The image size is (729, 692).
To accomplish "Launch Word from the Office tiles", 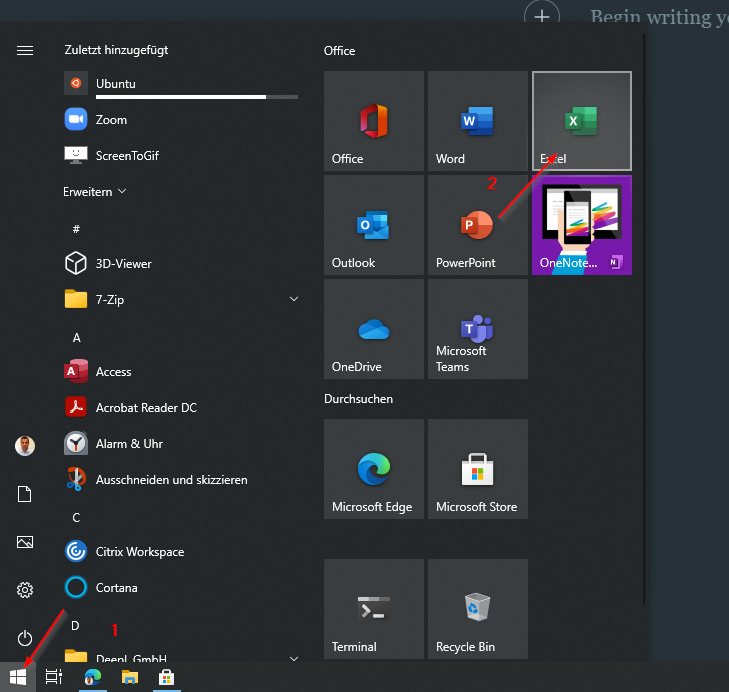I will click(x=477, y=122).
